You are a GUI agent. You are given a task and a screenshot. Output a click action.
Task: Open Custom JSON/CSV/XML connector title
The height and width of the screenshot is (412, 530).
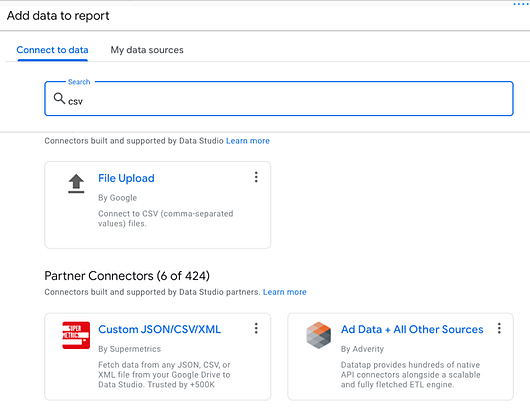[160, 330]
